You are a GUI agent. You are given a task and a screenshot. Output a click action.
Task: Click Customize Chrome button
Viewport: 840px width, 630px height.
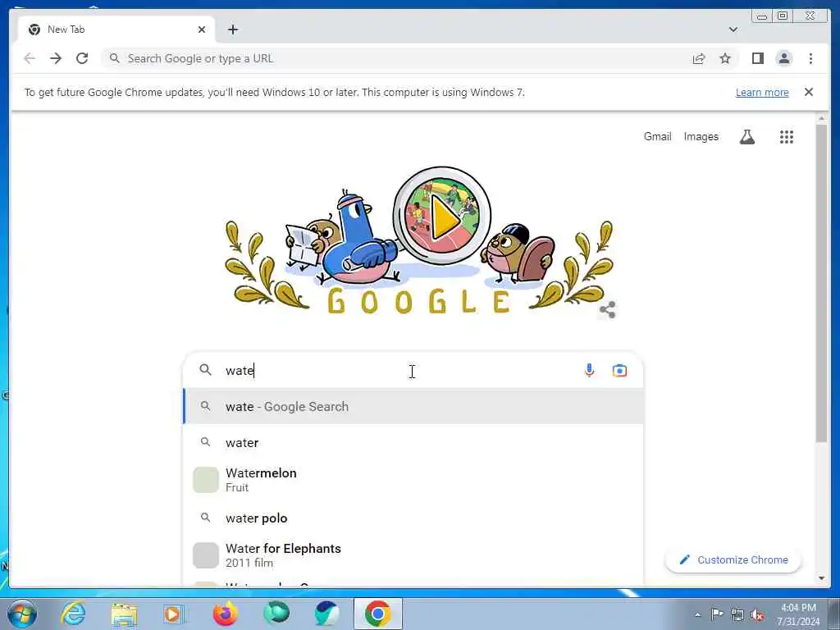coord(733,559)
